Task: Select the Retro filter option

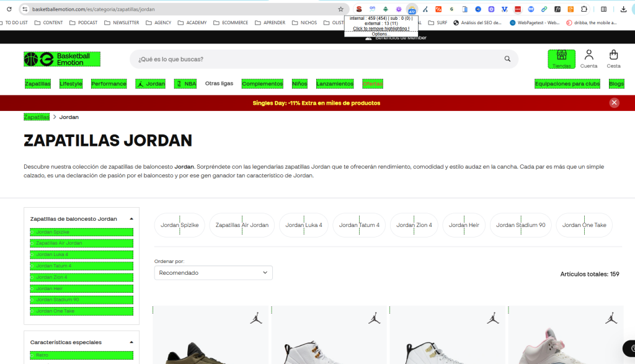Action: pos(82,355)
